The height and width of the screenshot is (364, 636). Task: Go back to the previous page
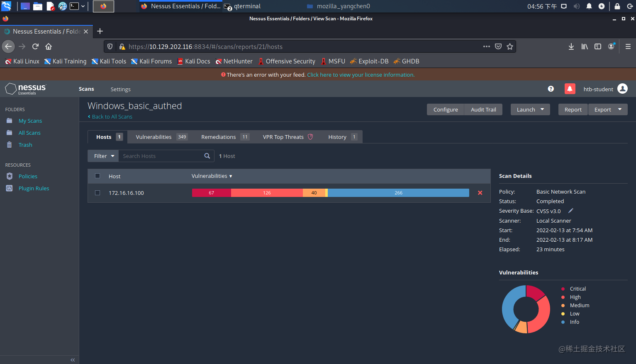pos(8,46)
